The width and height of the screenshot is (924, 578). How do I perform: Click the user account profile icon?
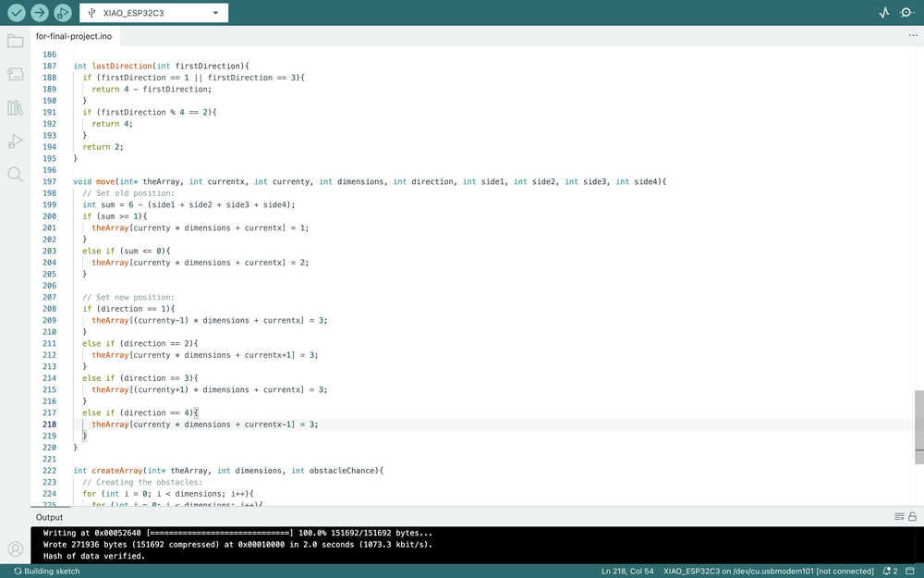(16, 549)
